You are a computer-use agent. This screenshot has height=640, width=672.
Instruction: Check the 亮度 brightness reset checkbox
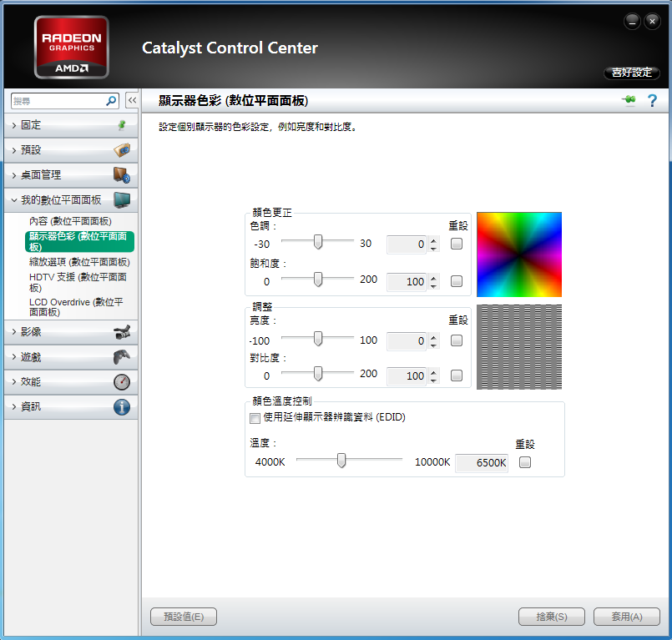[457, 340]
